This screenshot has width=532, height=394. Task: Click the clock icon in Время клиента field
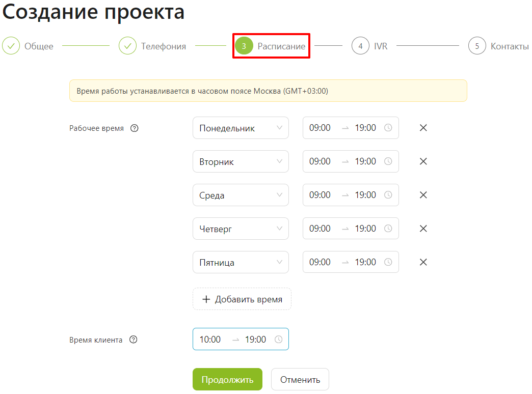pyautogui.click(x=279, y=340)
